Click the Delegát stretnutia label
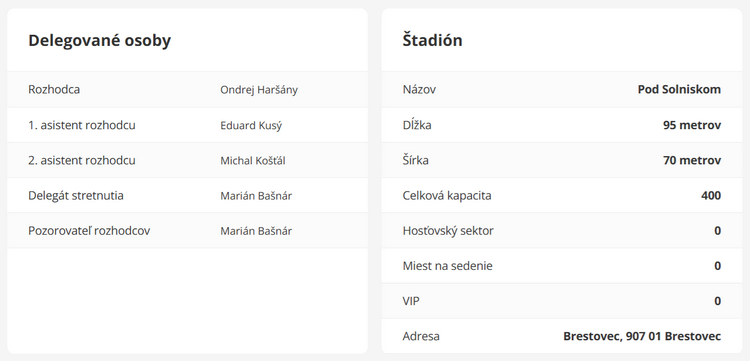This screenshot has height=361, width=750. pyautogui.click(x=76, y=196)
